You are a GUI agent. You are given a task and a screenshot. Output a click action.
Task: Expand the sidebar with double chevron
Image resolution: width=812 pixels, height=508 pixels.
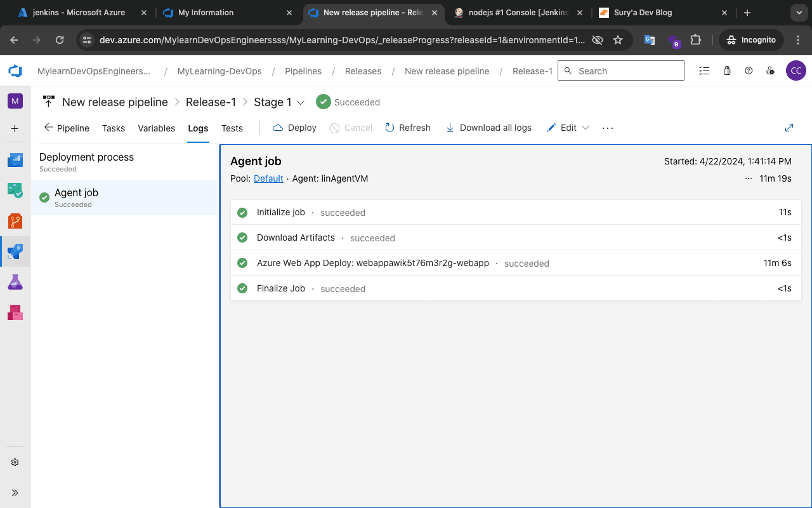15,493
